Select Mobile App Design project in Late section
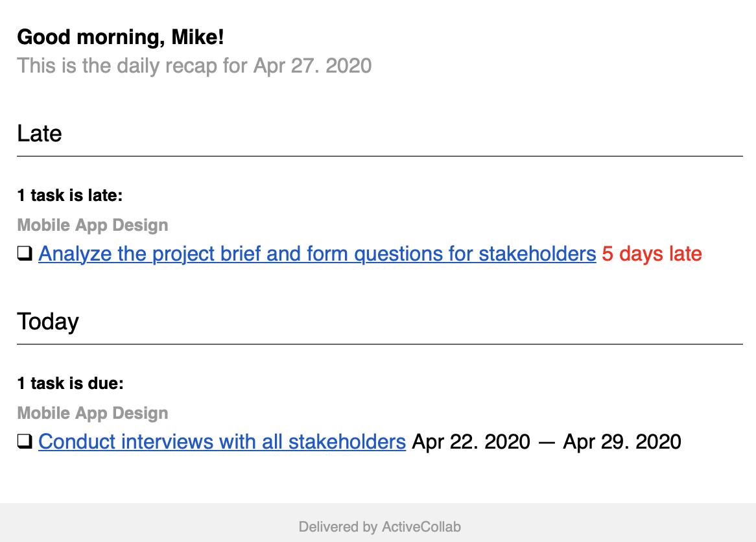This screenshot has width=756, height=542. click(93, 225)
